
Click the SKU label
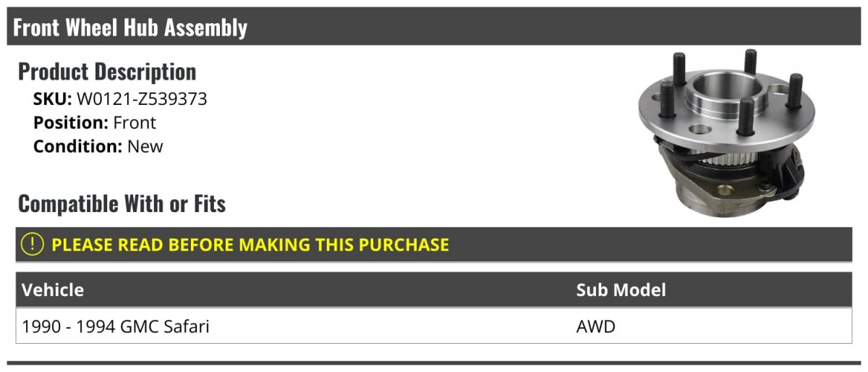(x=52, y=99)
